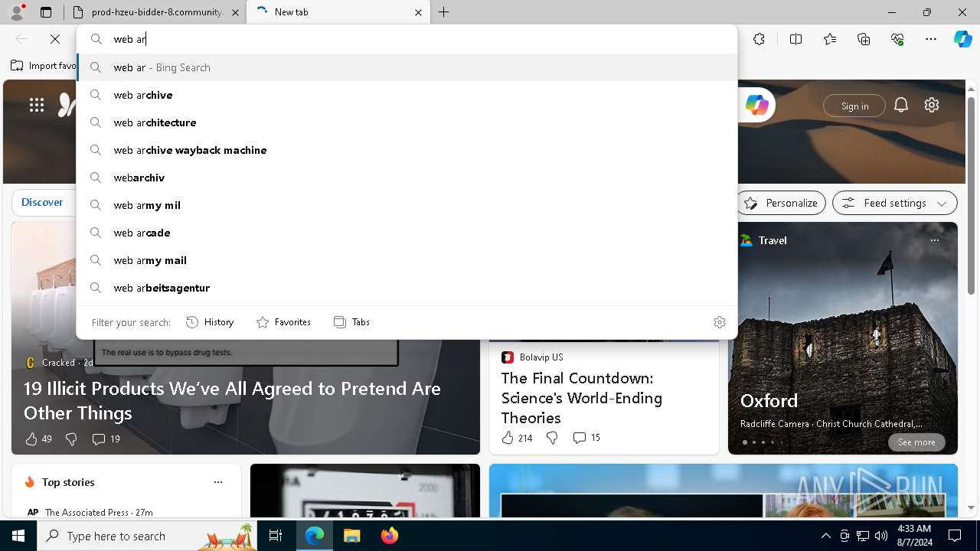Click the page vertical scrollbar
The width and height of the screenshot is (980, 551).
pyautogui.click(x=971, y=195)
